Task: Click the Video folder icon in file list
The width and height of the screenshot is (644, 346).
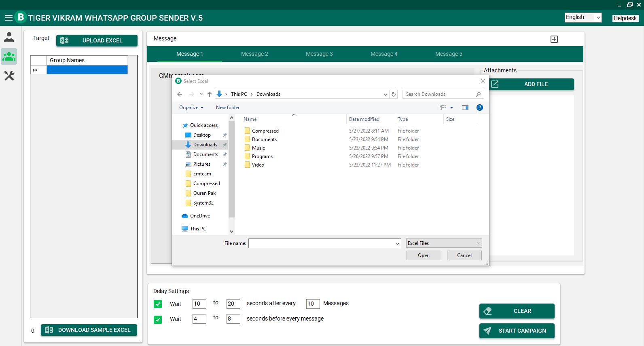Action: (247, 165)
